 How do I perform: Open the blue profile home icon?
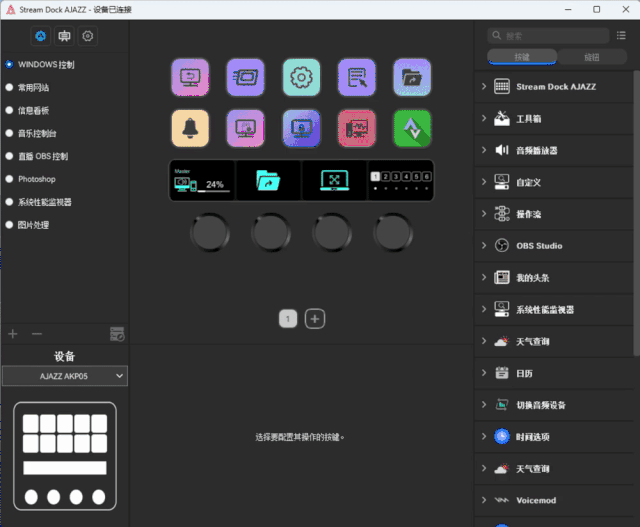coord(40,36)
